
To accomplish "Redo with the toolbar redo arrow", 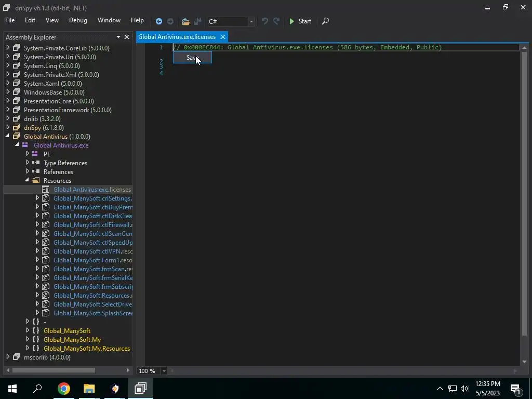I will [x=276, y=21].
